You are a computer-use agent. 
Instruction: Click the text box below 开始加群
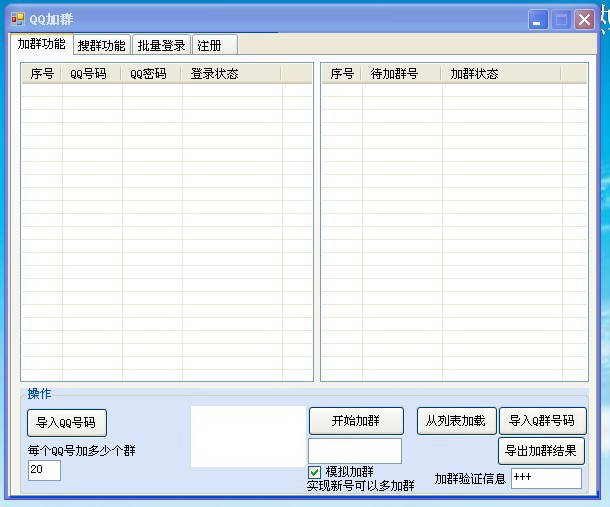pos(354,451)
